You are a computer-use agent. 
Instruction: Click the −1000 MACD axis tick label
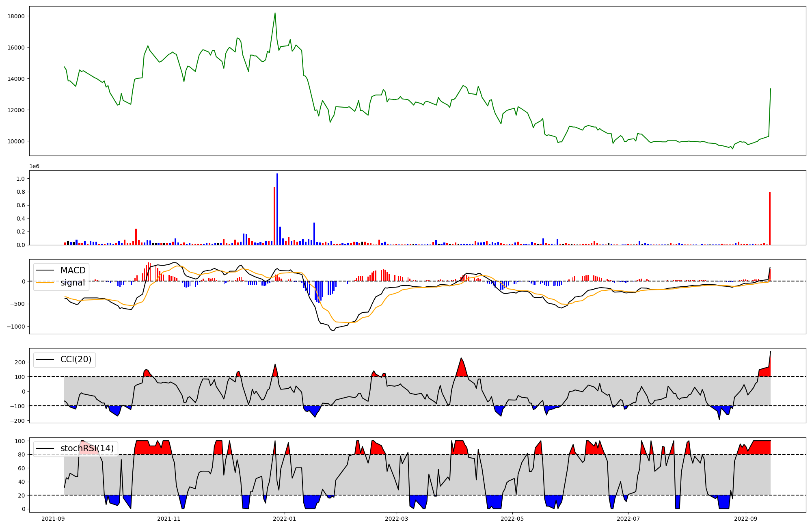[16, 327]
